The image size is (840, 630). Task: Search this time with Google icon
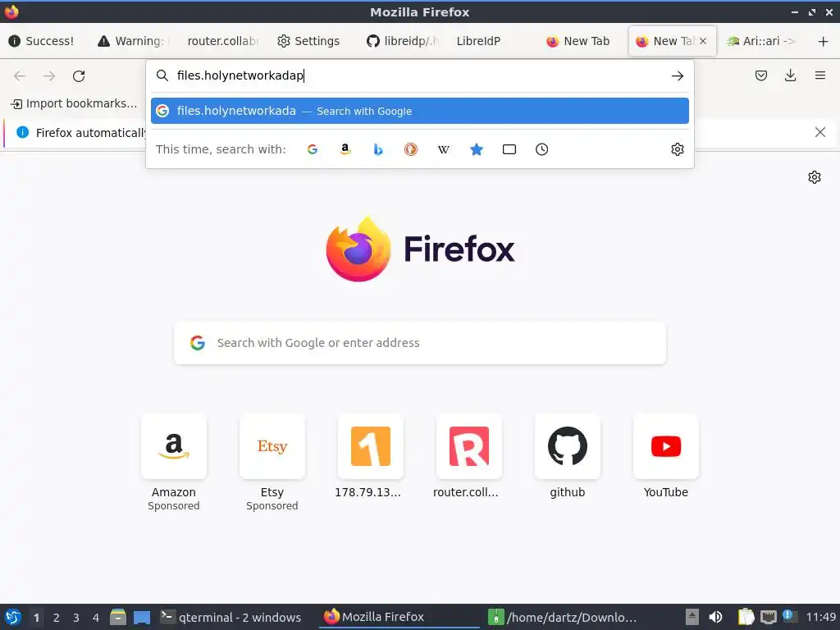(x=313, y=149)
